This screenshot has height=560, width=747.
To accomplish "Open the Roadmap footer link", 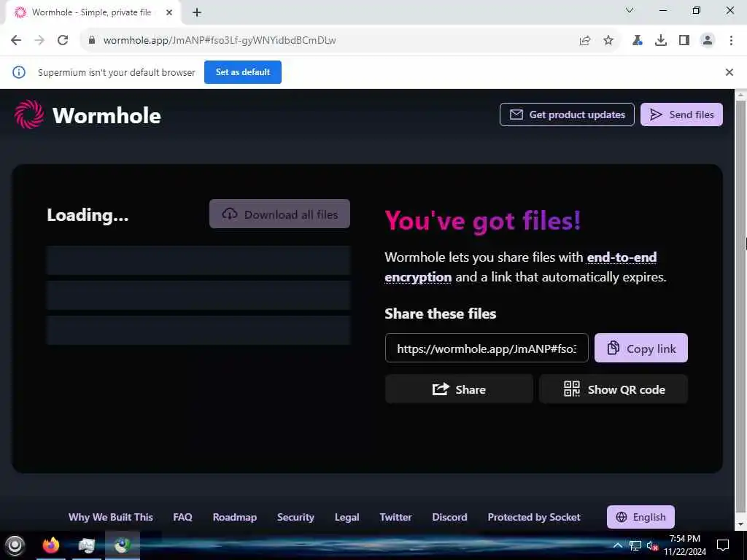I will point(235,517).
